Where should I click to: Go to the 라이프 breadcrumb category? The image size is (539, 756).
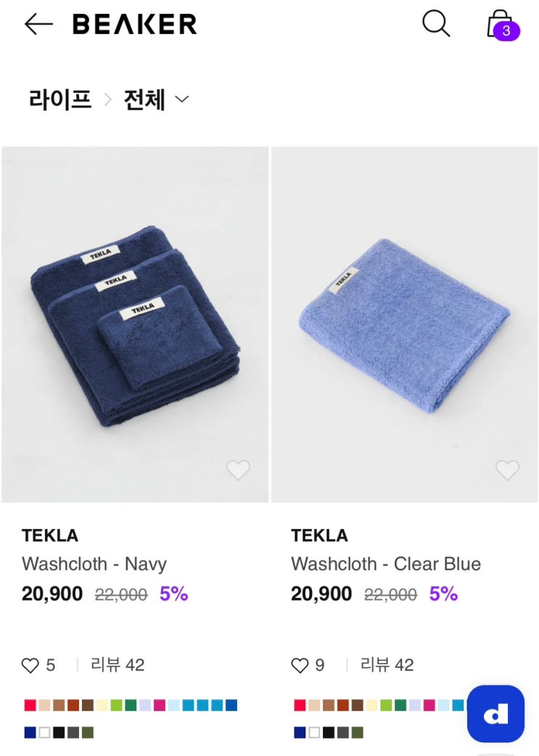tap(60, 99)
